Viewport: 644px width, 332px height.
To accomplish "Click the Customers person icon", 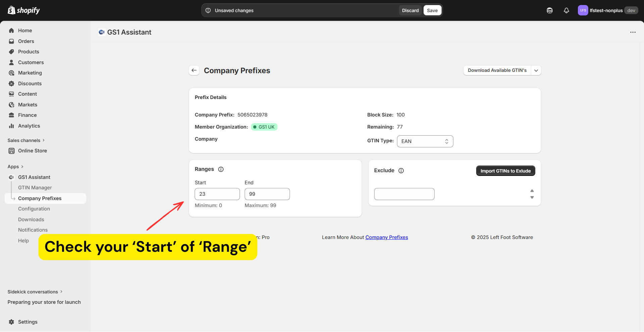I will 11,62.
